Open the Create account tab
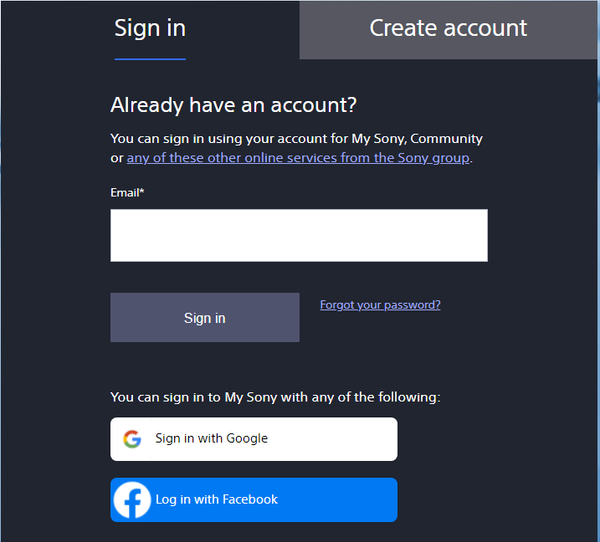The image size is (600, 542). tap(448, 28)
